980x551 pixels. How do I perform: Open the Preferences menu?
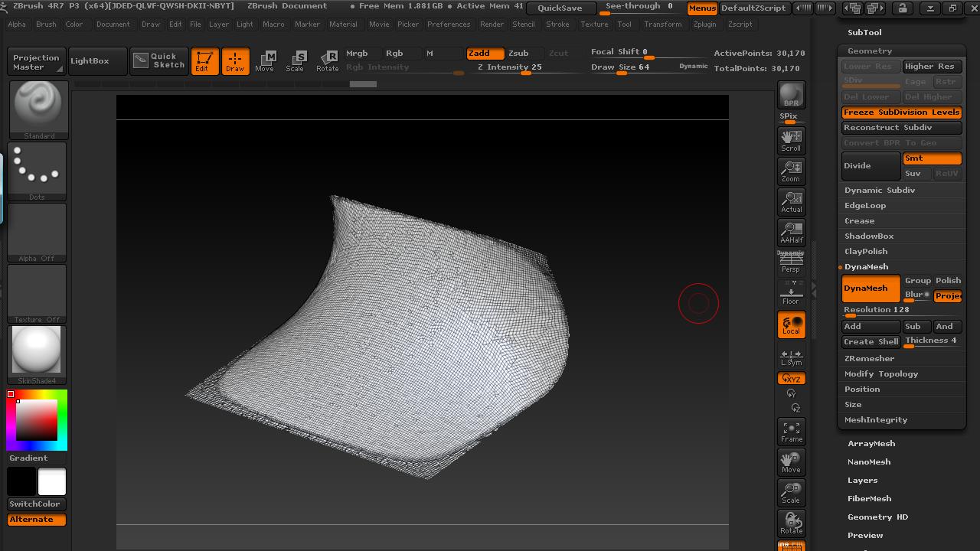449,24
